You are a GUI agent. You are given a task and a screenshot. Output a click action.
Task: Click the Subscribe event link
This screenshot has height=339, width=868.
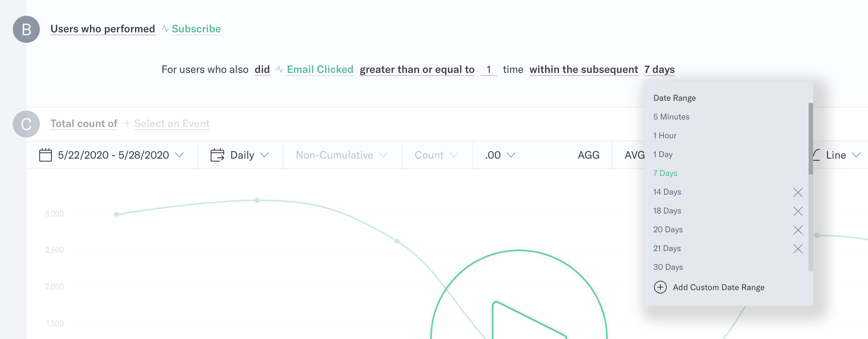coord(196,29)
